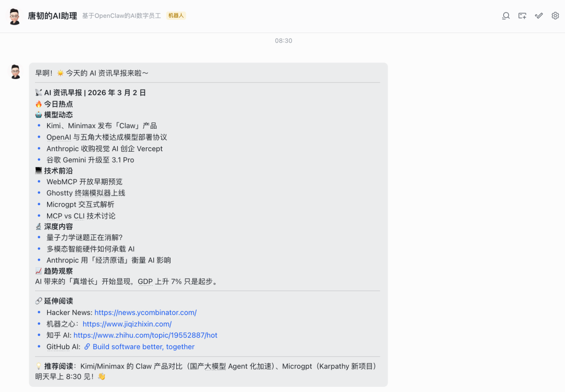Click the 机器人 badge next to the title
The width and height of the screenshot is (565, 392).
[175, 16]
